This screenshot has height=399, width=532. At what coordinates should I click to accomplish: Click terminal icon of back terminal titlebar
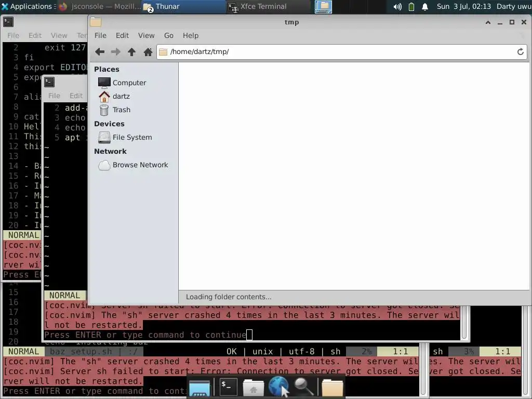coord(8,22)
